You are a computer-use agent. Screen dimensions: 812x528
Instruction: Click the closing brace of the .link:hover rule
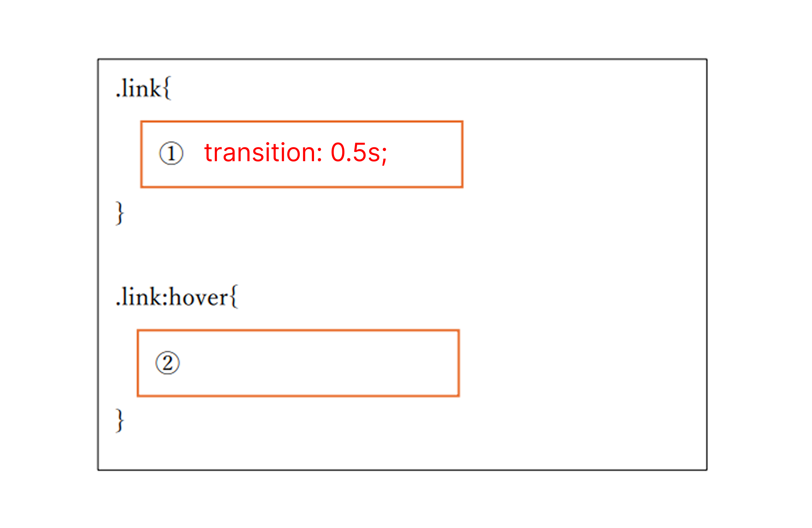119,420
